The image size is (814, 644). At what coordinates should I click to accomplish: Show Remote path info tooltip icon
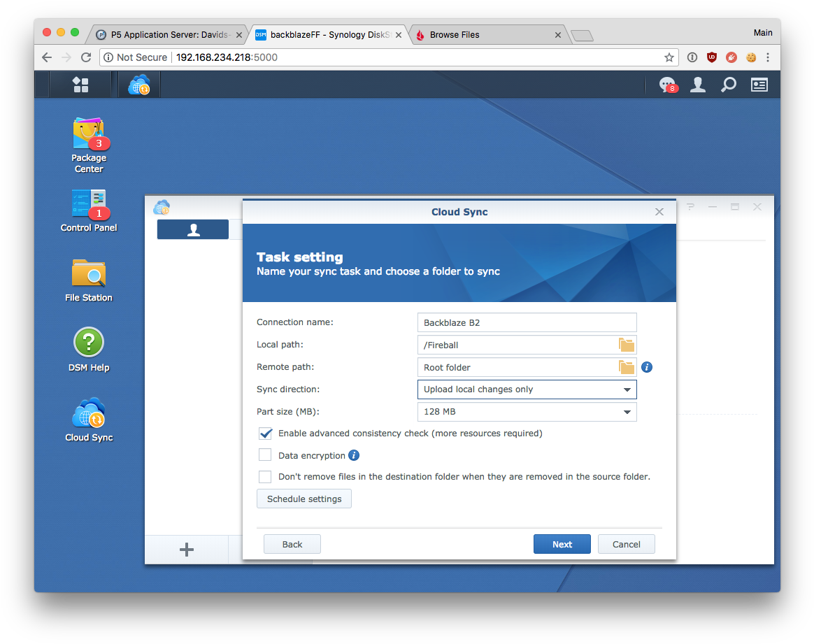647,367
